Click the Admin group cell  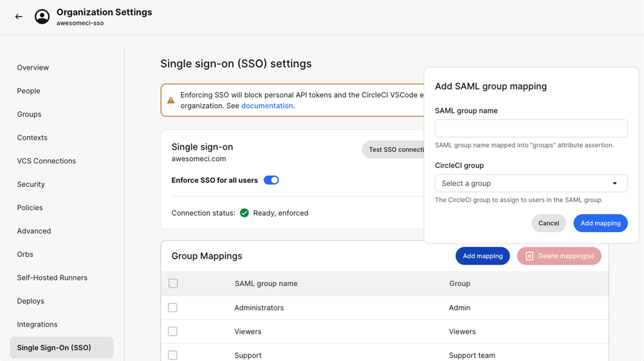click(x=460, y=308)
